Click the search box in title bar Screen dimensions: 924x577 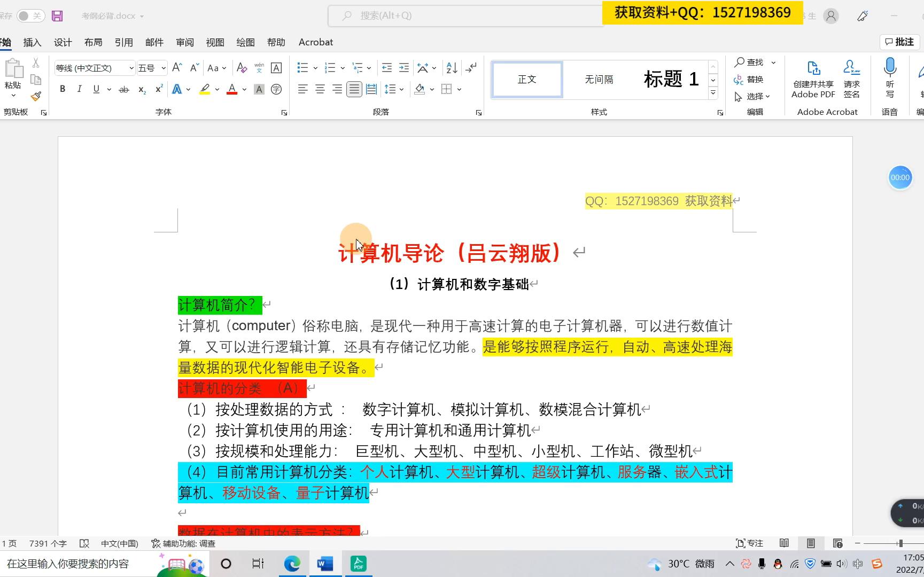pyautogui.click(x=465, y=16)
